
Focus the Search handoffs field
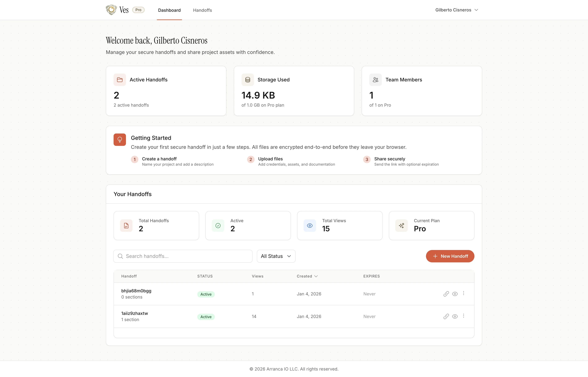(186, 256)
